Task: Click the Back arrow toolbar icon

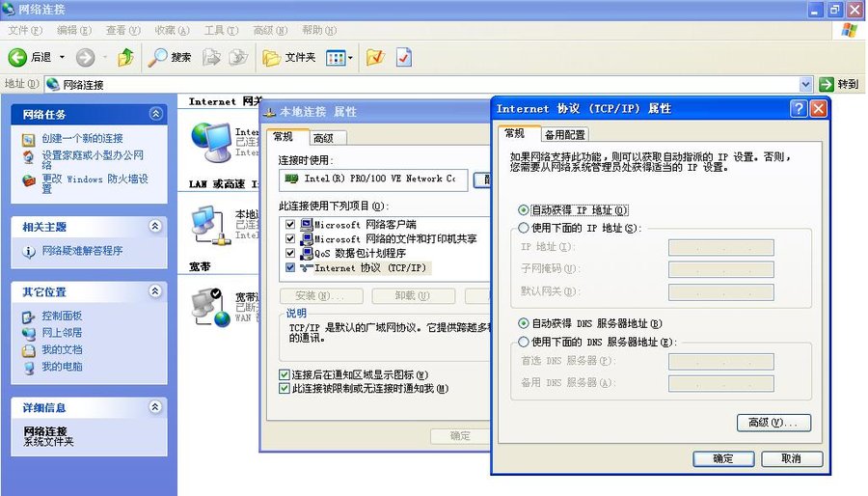Action: 17,58
